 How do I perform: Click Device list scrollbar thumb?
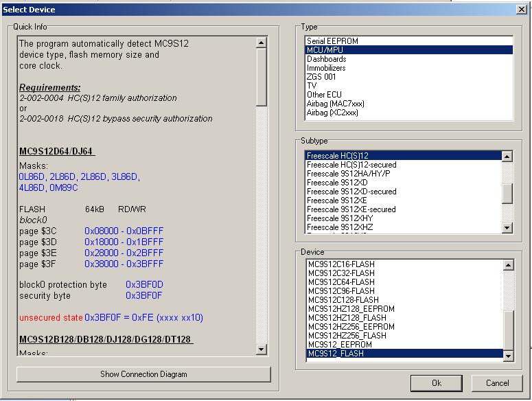pos(508,330)
